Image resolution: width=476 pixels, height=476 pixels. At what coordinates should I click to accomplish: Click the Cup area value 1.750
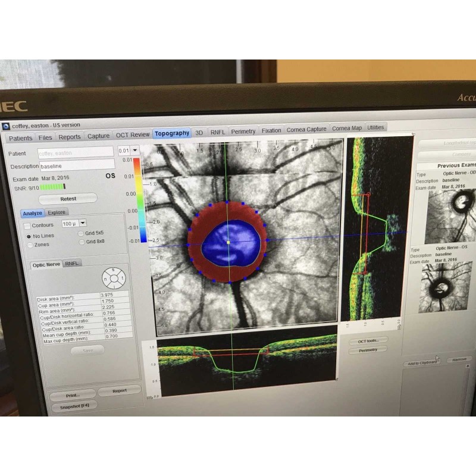[x=115, y=301]
